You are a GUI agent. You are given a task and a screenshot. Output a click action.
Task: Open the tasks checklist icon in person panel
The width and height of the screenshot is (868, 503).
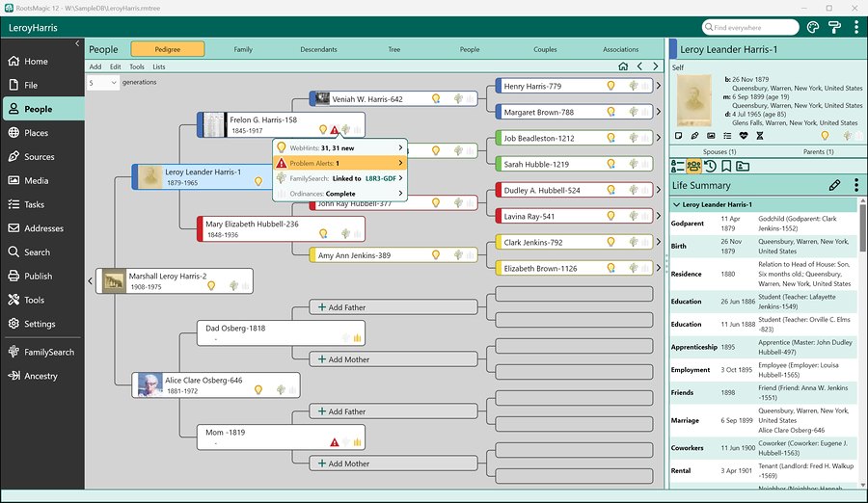click(727, 136)
